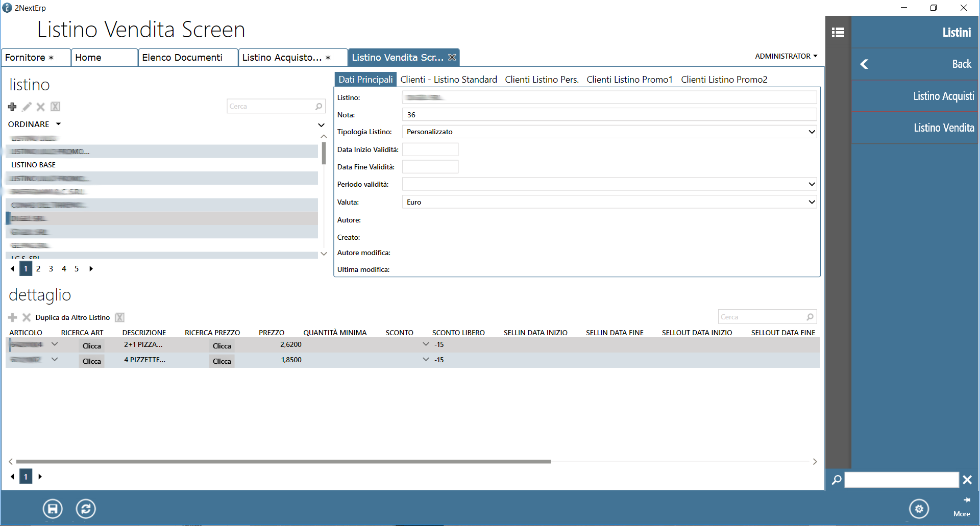Click the Back arrow chevron icon
Screen dimensions: 980x526
click(864, 64)
